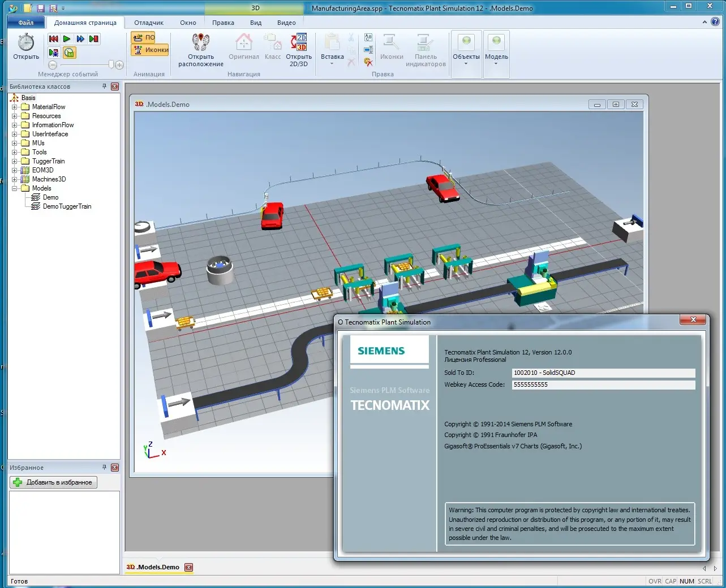Select the EOM3D library
Viewport: 726px width, 588px height.
click(x=42, y=170)
